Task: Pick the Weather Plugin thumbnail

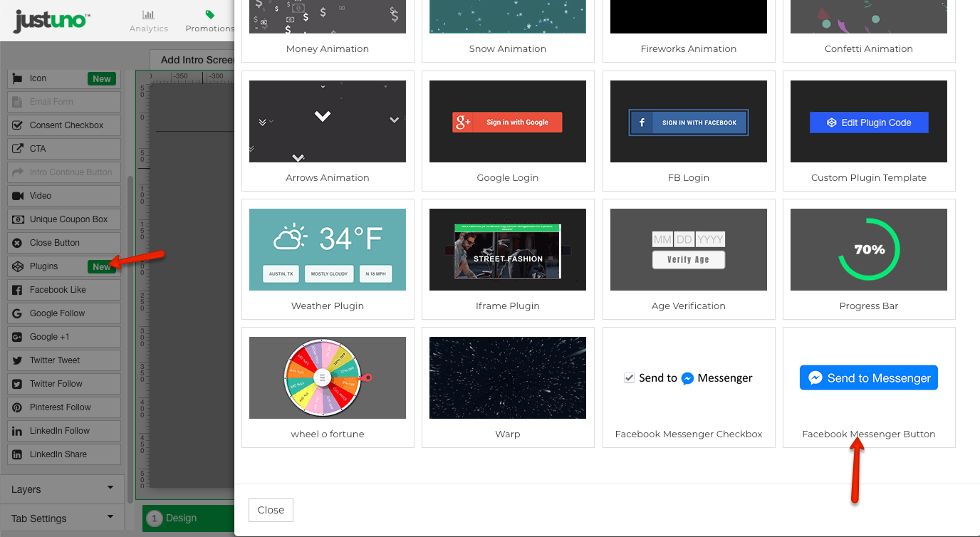Action: pos(328,250)
